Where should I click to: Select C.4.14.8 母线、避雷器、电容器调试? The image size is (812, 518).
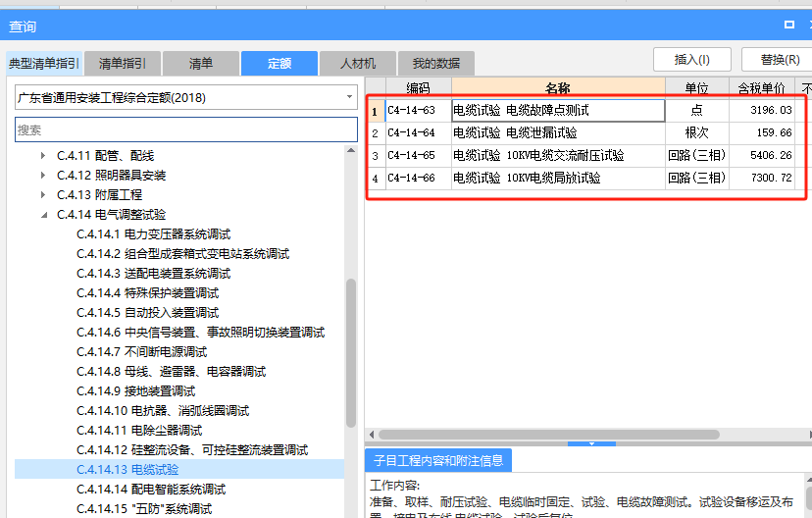click(171, 372)
